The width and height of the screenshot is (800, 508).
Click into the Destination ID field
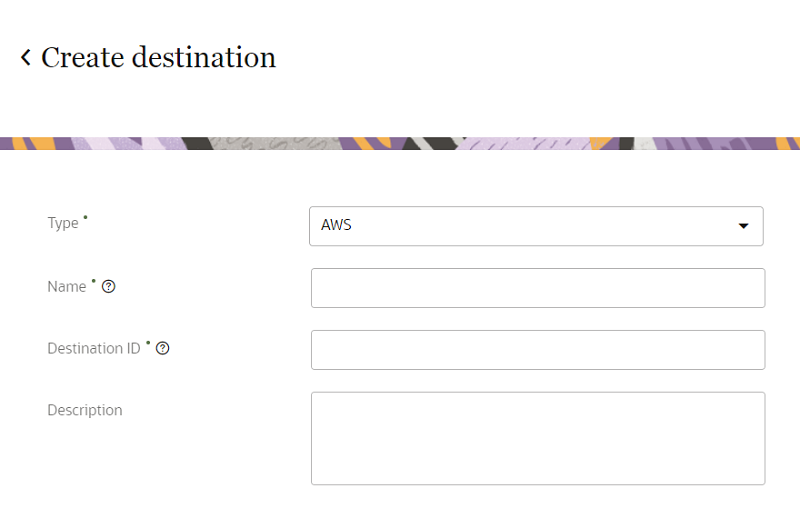click(538, 350)
